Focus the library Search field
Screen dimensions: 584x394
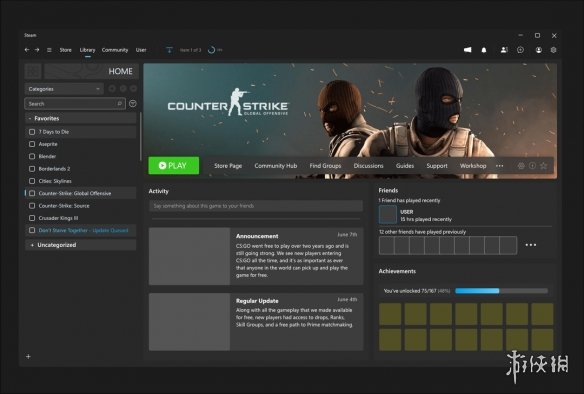coord(75,104)
